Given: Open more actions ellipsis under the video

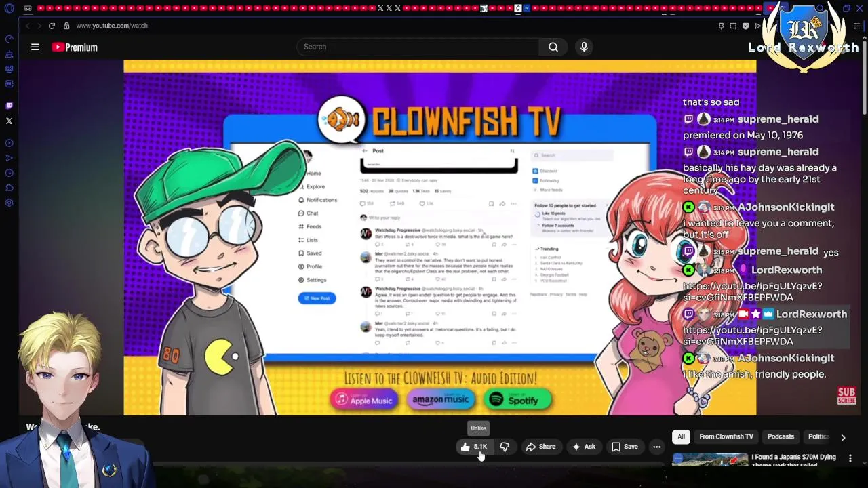Looking at the screenshot, I should [656, 447].
